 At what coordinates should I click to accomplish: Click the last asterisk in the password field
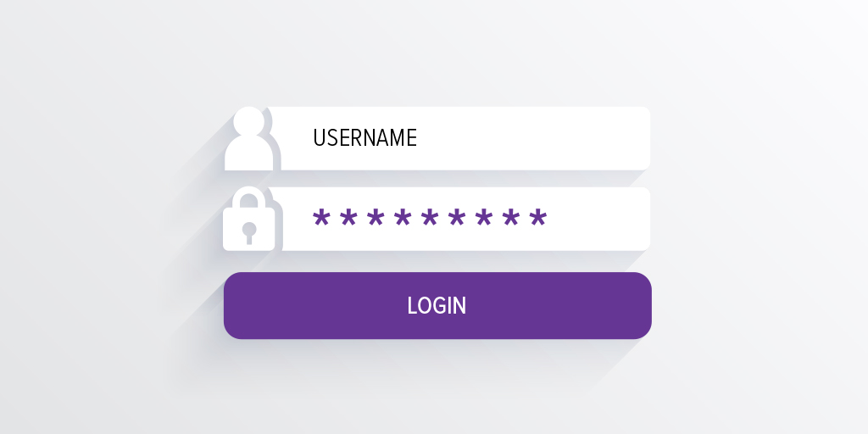pos(537,218)
